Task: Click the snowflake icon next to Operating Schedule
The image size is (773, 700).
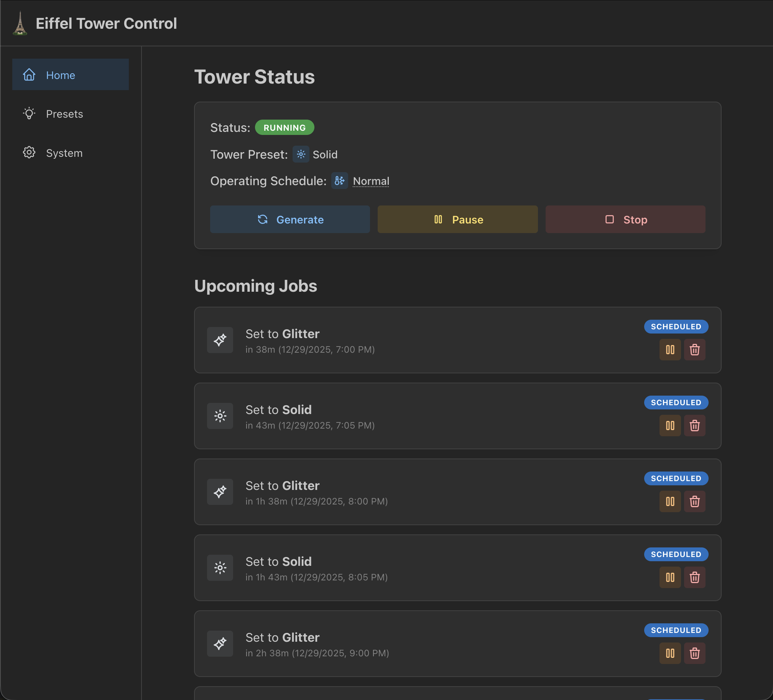Action: click(x=339, y=181)
